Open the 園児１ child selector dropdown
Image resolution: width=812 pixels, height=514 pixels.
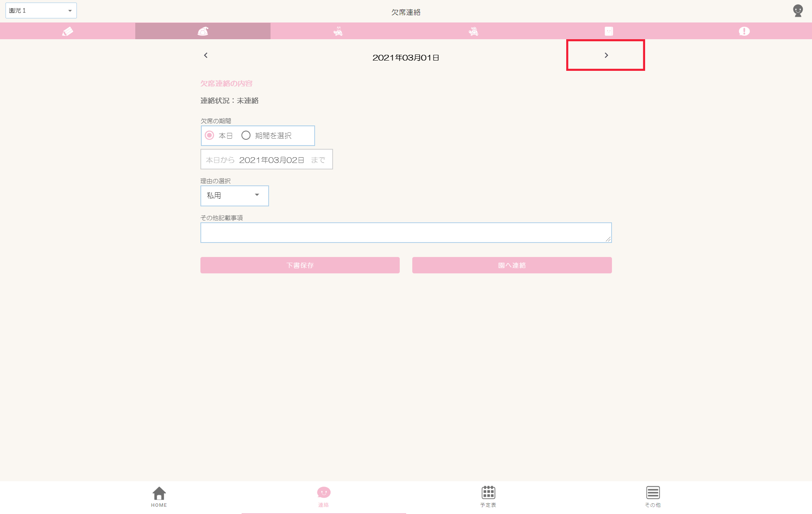point(41,10)
